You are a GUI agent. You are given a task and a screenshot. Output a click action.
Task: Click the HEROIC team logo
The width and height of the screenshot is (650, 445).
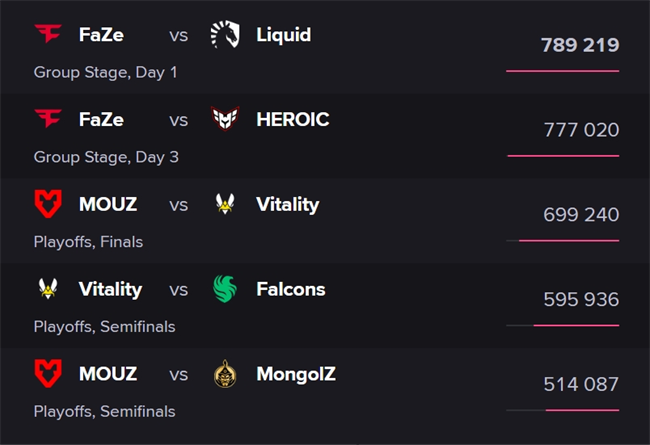(x=225, y=119)
